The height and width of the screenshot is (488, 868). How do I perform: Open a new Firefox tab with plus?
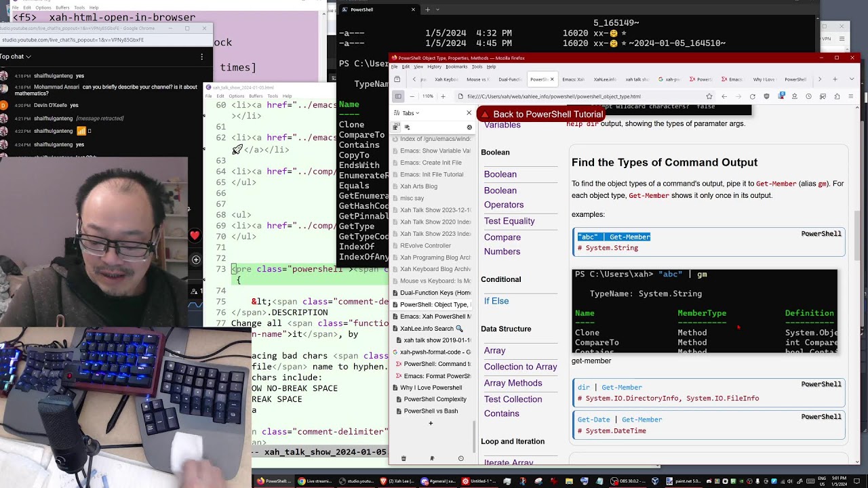(835, 79)
